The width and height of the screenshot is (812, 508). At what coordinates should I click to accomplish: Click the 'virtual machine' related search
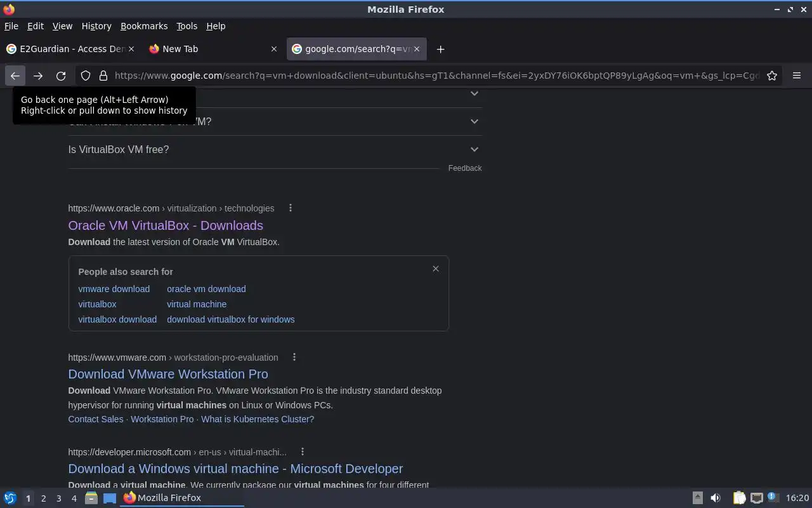197,304
